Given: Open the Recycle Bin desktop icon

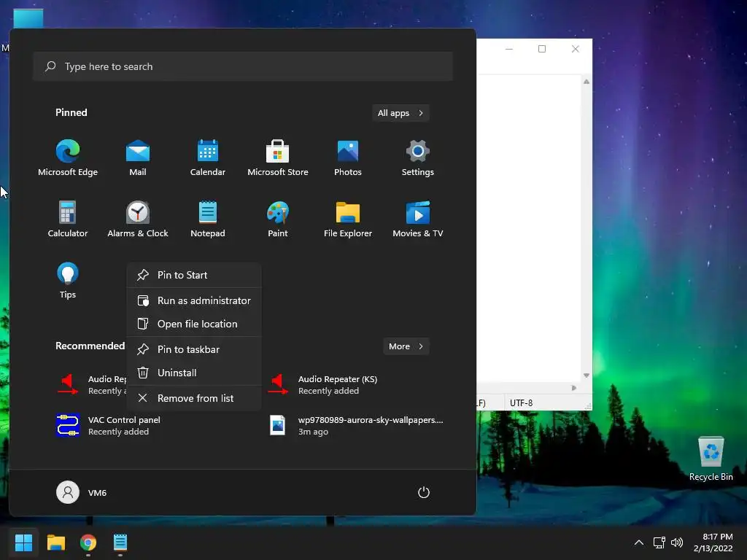Looking at the screenshot, I should tap(711, 458).
